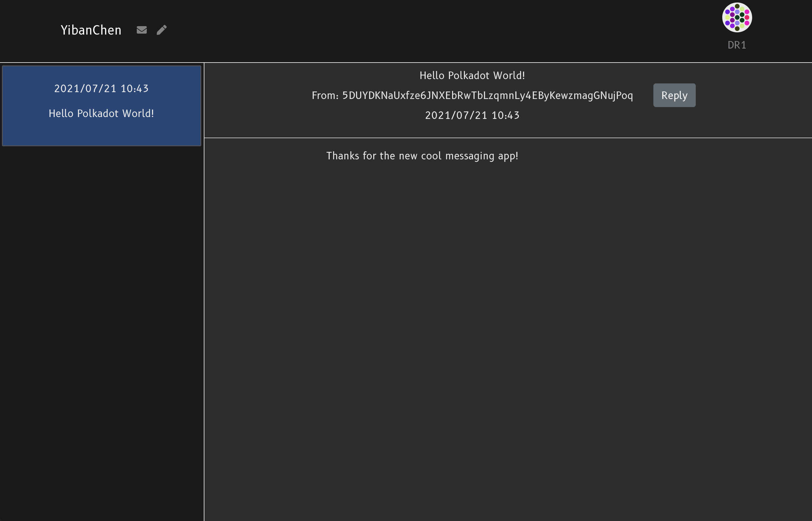Click the From: label in message header
Image resolution: width=812 pixels, height=521 pixels.
point(325,96)
